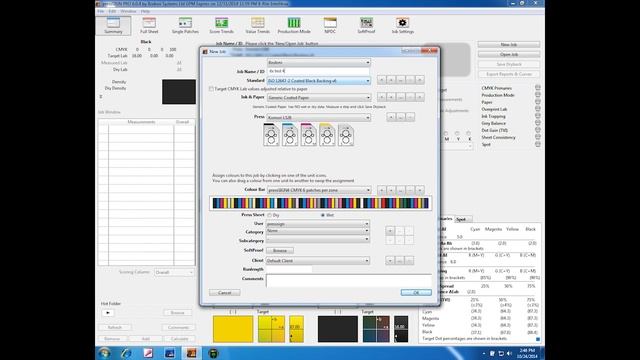This screenshot has height=360, width=640.
Task: Open the NPDC tool
Action: click(330, 25)
